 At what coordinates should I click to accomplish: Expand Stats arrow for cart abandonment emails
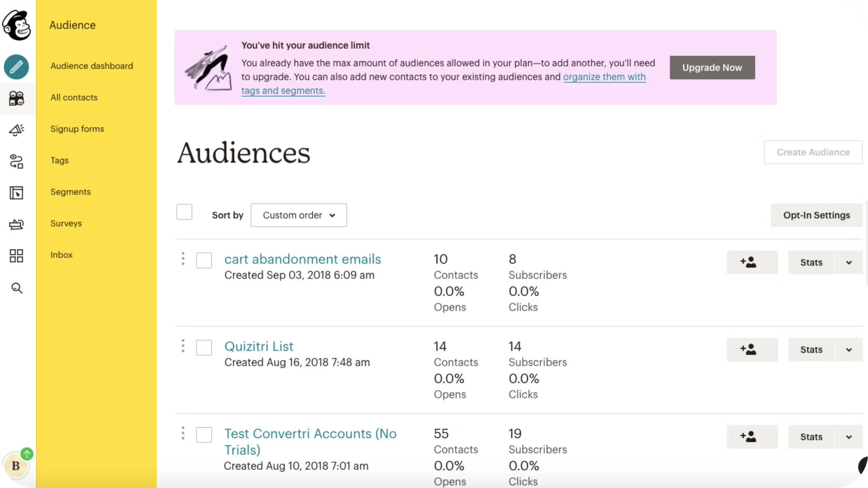849,262
